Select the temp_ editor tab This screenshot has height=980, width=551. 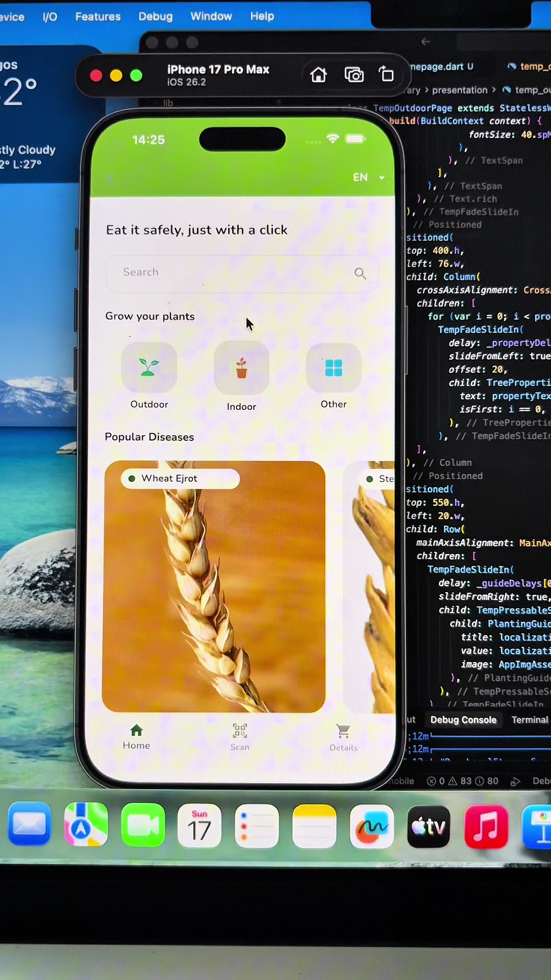(529, 67)
